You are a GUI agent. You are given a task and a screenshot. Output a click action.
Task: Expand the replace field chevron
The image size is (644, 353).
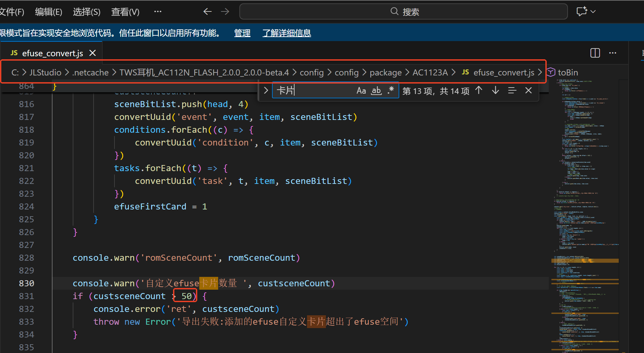pos(266,91)
